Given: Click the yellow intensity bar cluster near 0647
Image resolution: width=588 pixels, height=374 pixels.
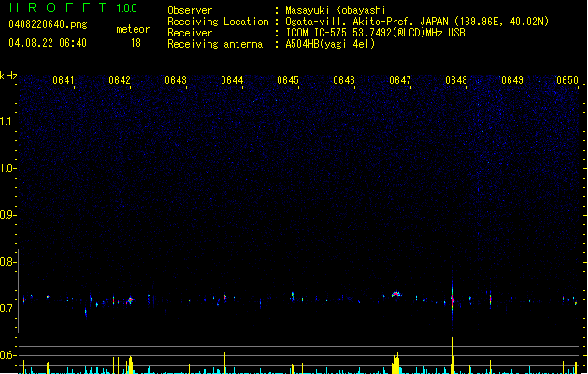Looking at the screenshot, I should tap(395, 364).
